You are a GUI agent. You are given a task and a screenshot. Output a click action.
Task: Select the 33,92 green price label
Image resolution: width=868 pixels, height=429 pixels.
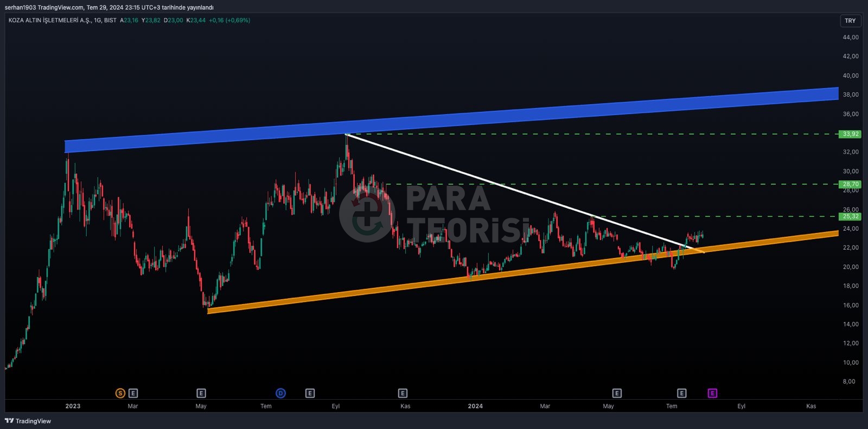coord(850,134)
